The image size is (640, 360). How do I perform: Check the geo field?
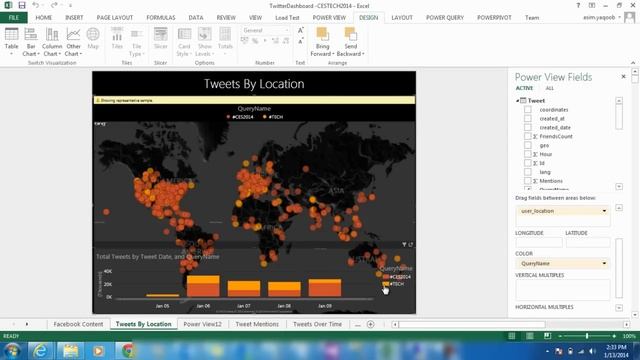pos(528,145)
